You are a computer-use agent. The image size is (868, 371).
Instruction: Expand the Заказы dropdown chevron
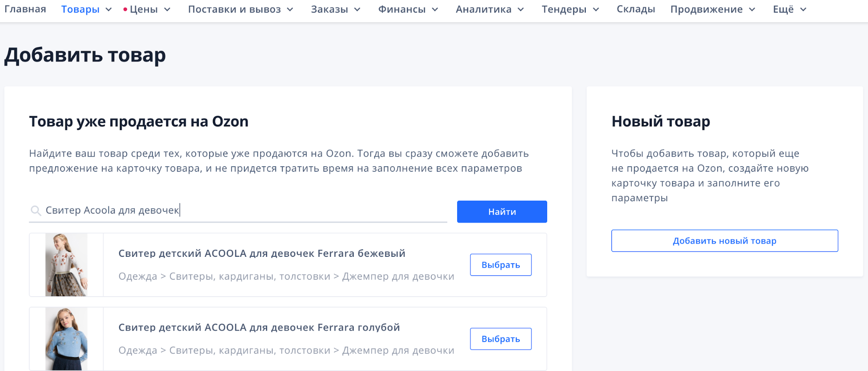[357, 10]
